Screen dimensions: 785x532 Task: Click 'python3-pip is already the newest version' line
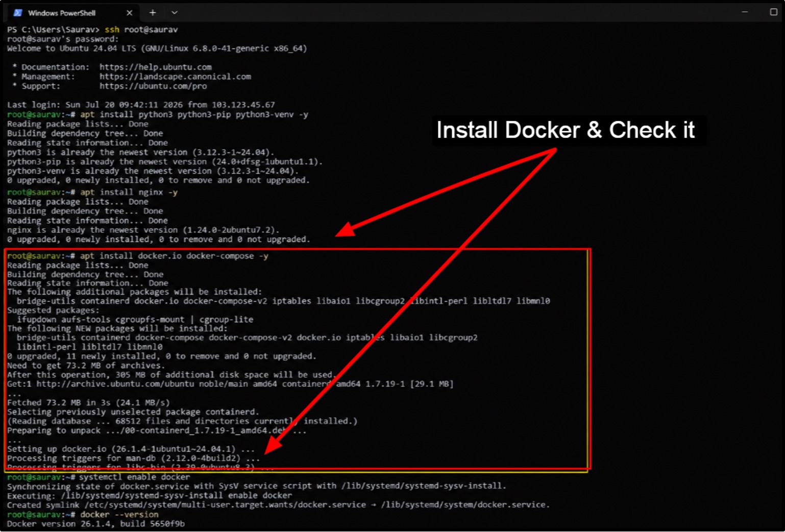pyautogui.click(x=165, y=161)
